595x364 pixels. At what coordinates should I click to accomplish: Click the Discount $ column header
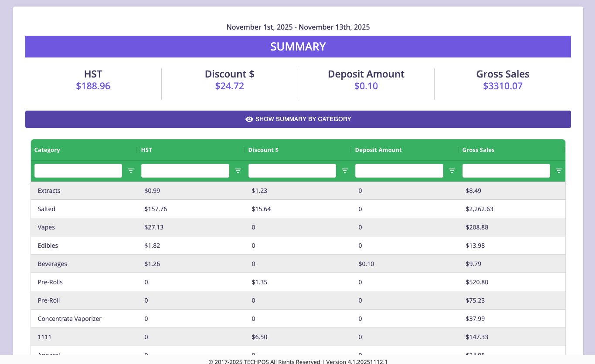point(263,150)
